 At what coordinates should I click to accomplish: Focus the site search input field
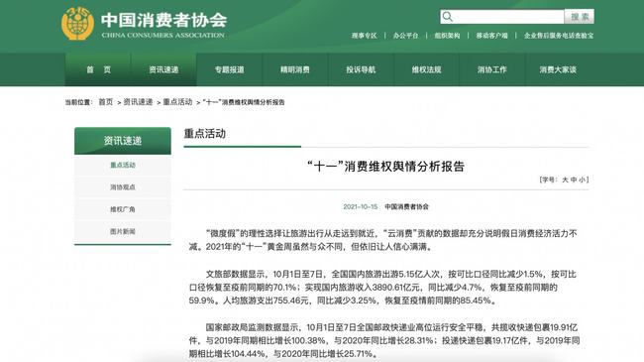502,17
